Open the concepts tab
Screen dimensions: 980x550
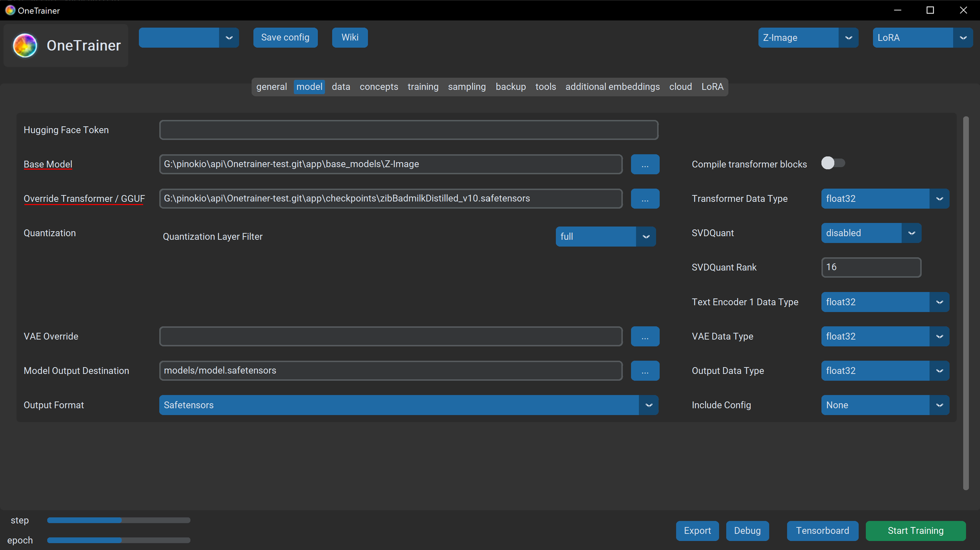pos(379,87)
